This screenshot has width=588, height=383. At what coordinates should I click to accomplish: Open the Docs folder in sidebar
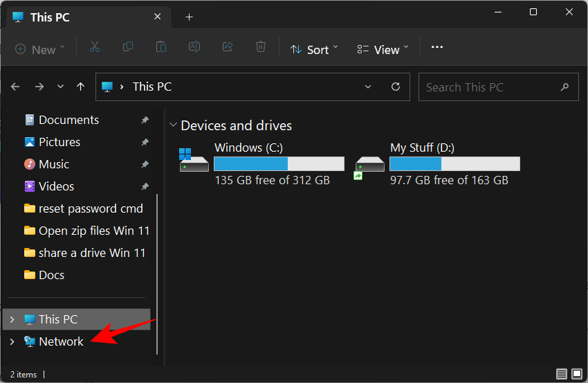(x=51, y=275)
